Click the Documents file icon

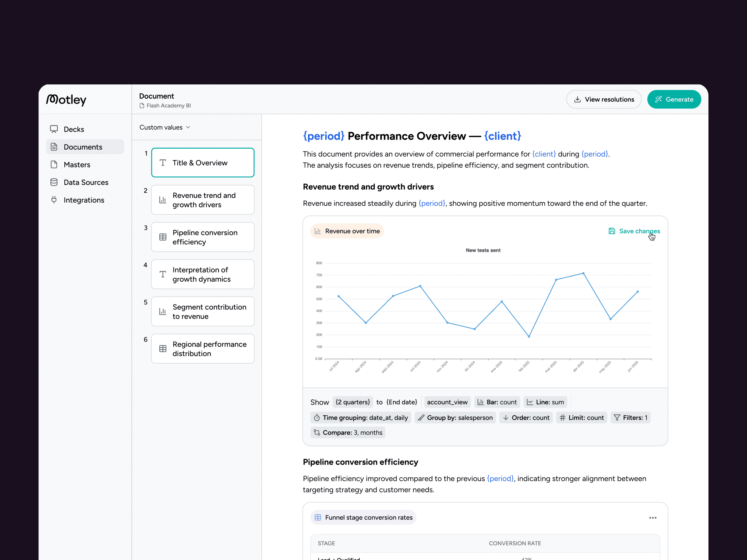(54, 147)
